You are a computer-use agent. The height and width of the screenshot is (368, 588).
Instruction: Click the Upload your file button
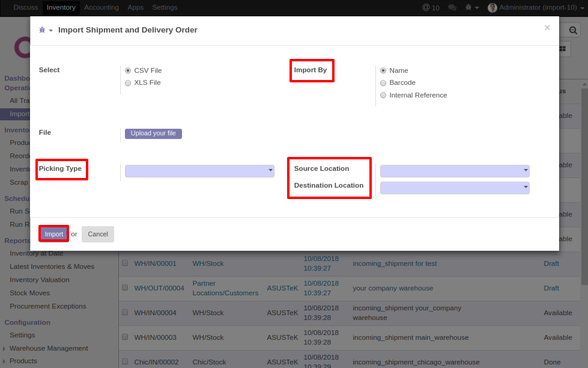153,133
